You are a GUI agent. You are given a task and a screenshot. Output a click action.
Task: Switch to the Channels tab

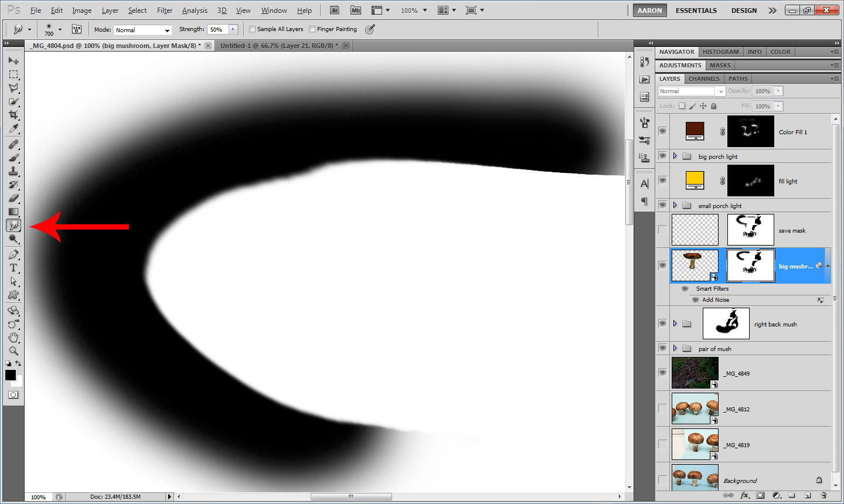[x=704, y=79]
